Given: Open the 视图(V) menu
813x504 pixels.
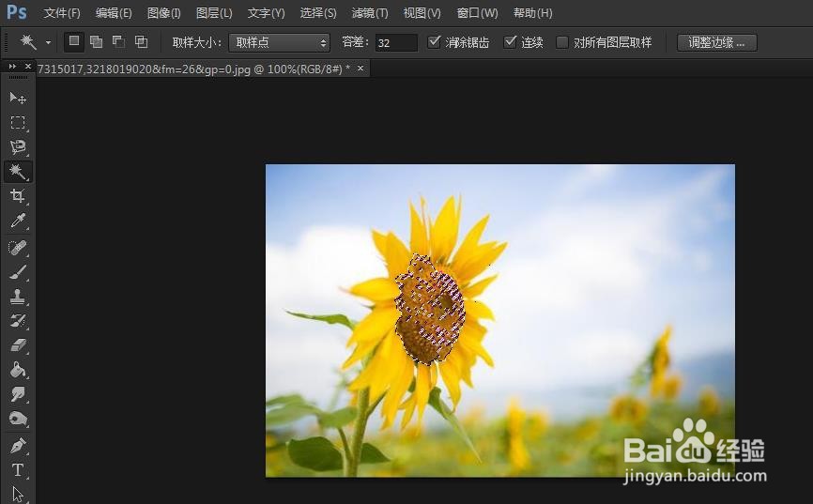Looking at the screenshot, I should point(422,12).
